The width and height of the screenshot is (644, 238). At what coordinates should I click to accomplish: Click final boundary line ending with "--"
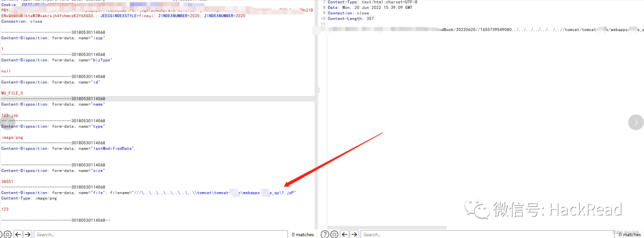(x=56, y=221)
